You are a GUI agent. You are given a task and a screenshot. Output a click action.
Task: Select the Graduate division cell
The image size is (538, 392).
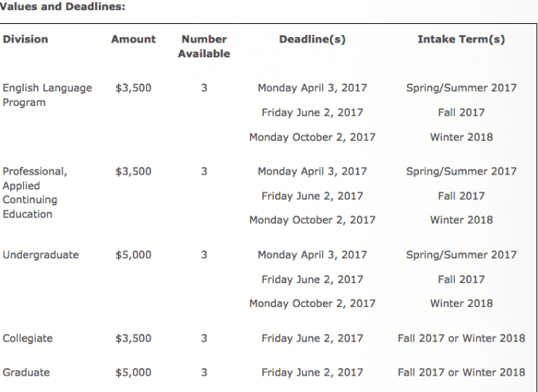(x=26, y=372)
